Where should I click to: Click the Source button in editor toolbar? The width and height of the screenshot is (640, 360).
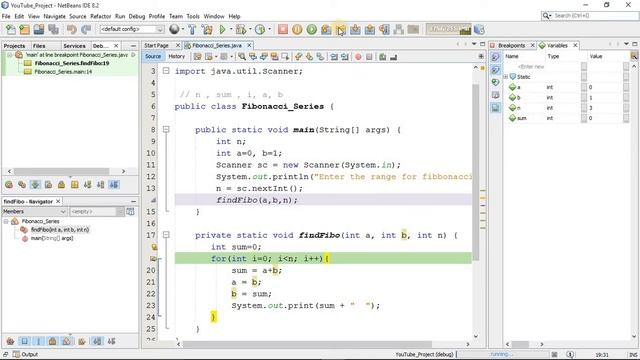(153, 56)
